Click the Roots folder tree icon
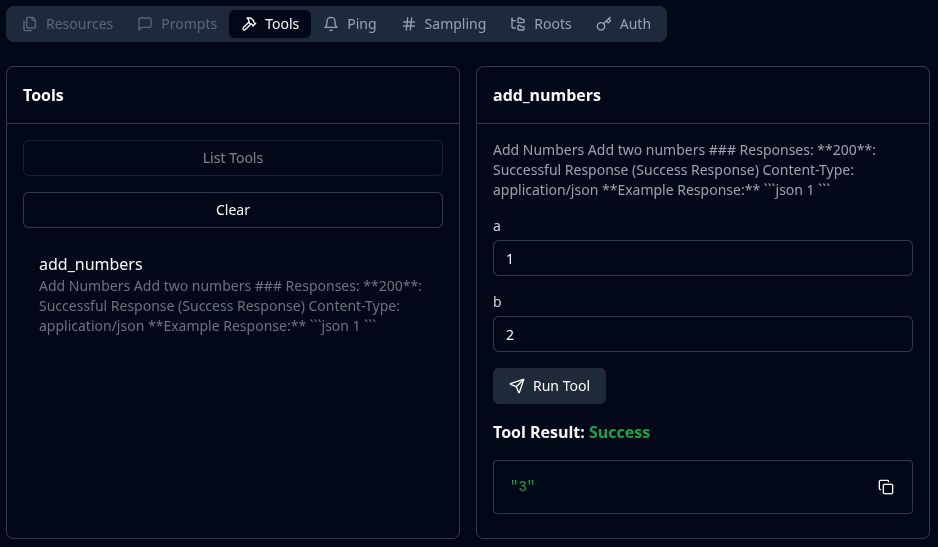The height and width of the screenshot is (547, 938). click(518, 24)
